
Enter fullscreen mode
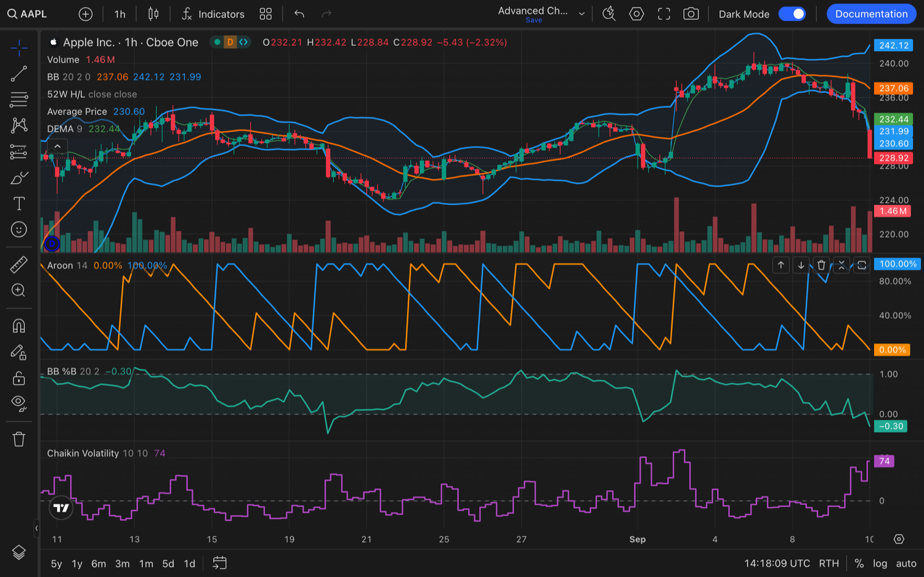(x=664, y=14)
